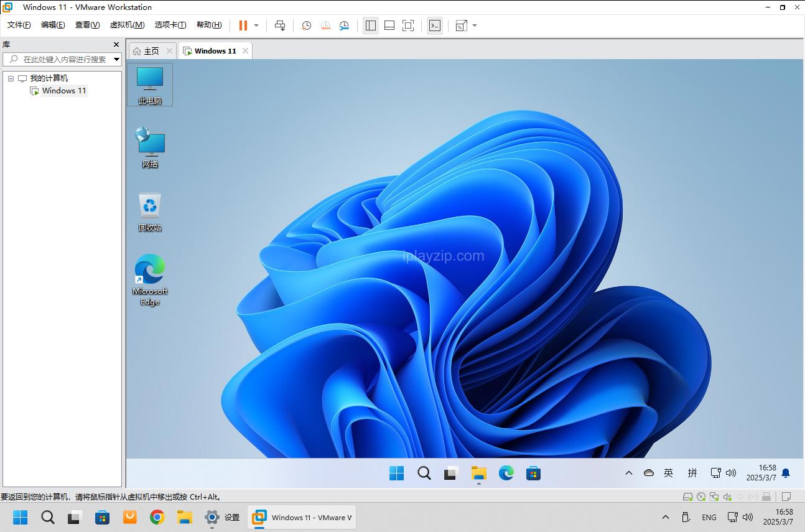Click the Send Ctrl+Alt+Del toolbar icon

[280, 26]
